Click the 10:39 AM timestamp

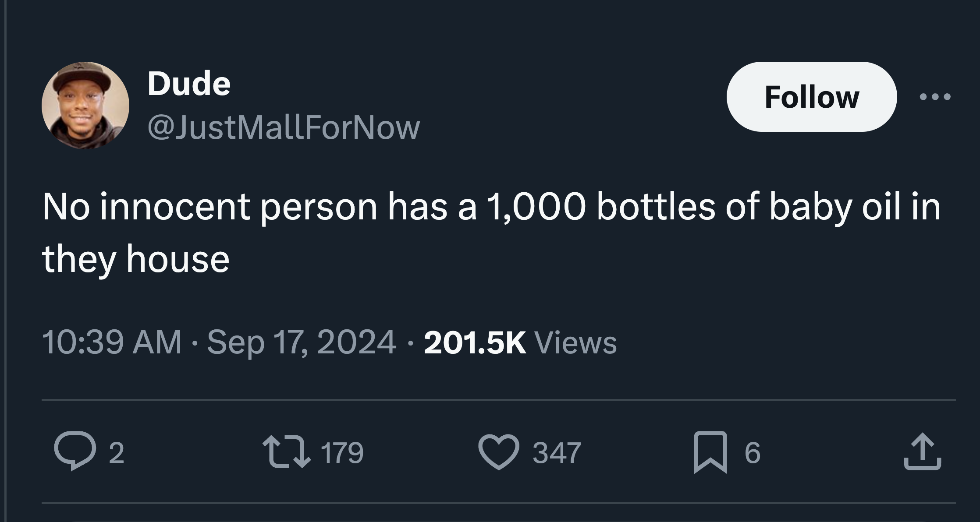click(x=112, y=342)
